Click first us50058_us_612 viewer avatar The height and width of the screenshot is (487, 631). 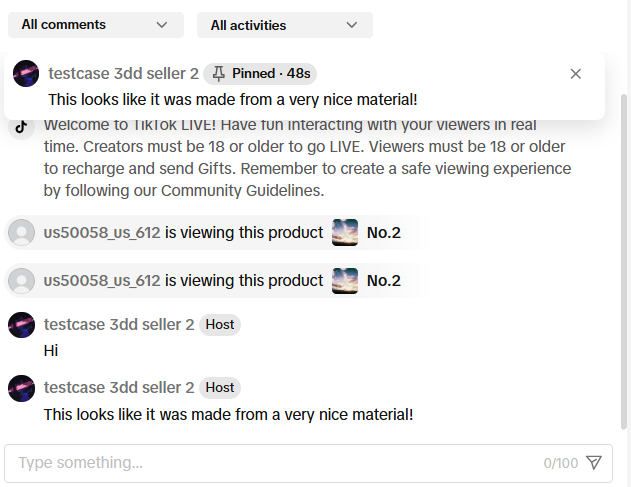(21, 233)
